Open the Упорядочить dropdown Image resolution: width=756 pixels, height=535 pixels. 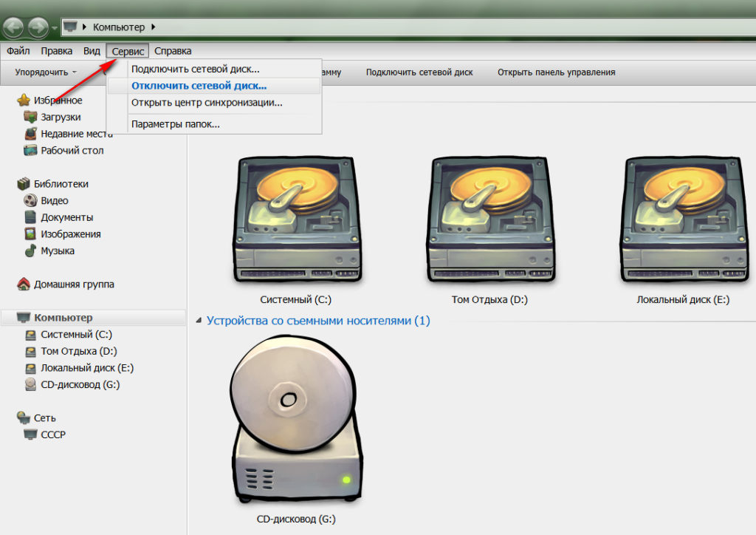point(46,72)
